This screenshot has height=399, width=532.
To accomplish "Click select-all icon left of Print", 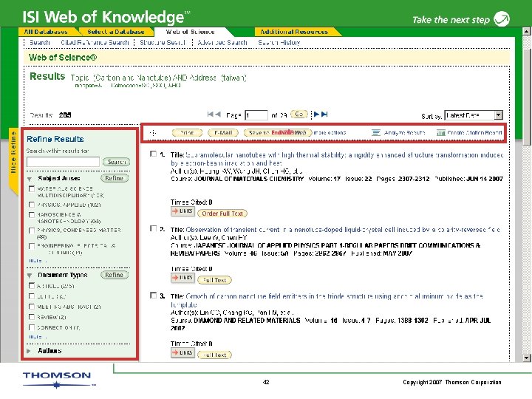I will (153, 133).
